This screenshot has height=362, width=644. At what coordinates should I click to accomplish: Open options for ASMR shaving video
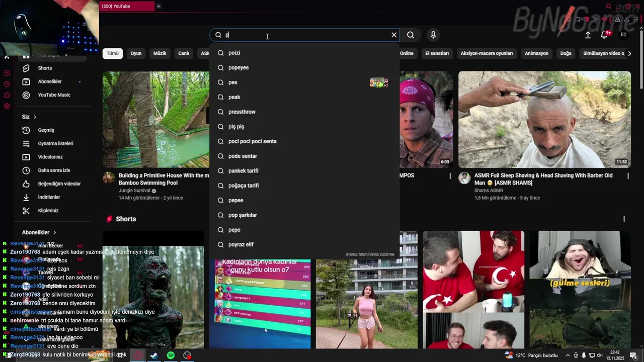(628, 176)
